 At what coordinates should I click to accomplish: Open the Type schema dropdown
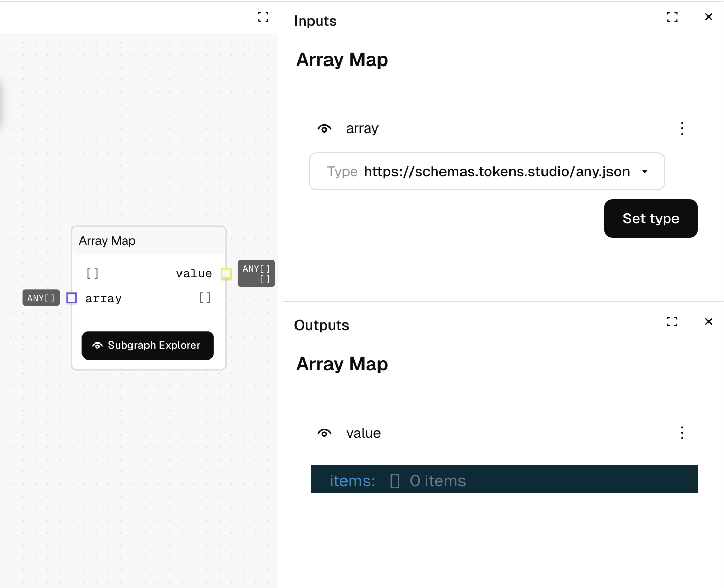tap(487, 171)
